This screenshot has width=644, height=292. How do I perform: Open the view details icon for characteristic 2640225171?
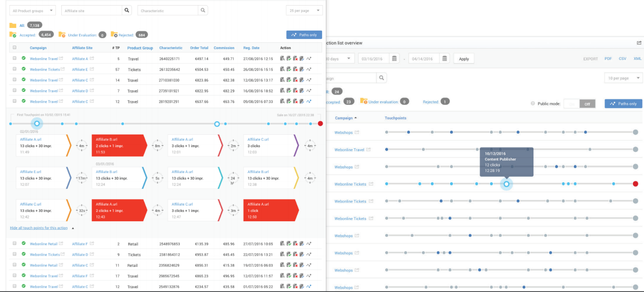tap(282, 59)
